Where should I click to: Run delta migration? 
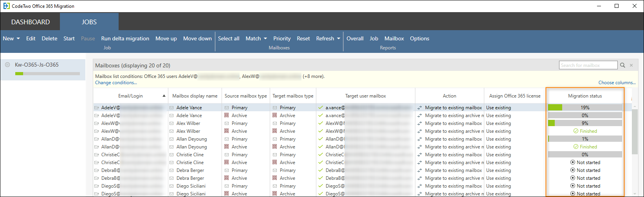click(125, 38)
